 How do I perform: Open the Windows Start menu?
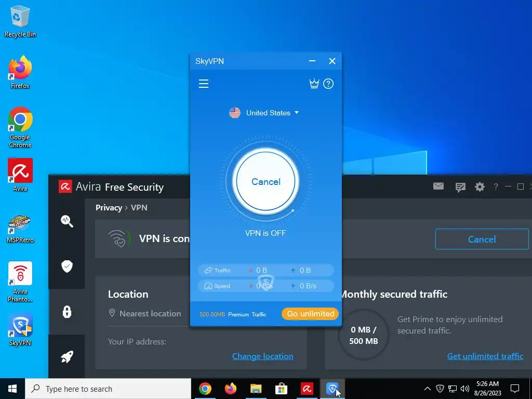click(x=12, y=389)
